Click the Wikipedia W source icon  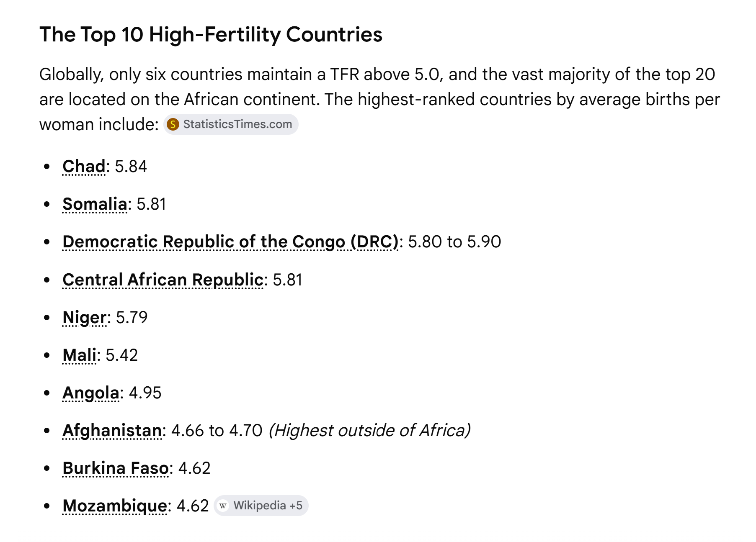click(x=223, y=506)
